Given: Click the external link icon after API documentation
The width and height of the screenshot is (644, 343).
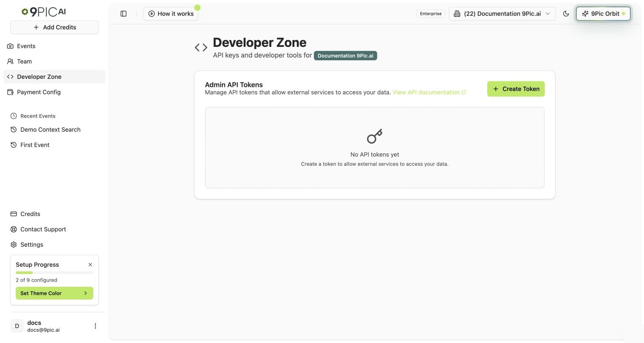Looking at the screenshot, I should 464,92.
